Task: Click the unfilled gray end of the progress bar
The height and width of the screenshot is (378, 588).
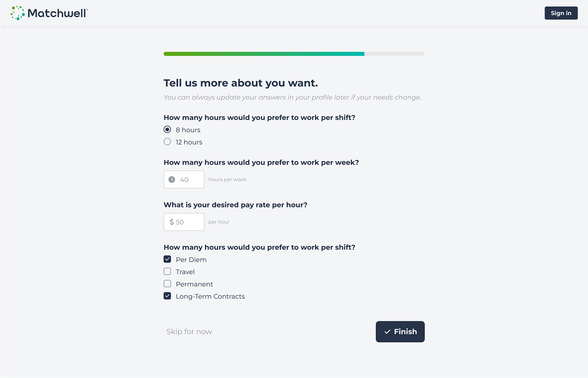Action: pos(394,54)
